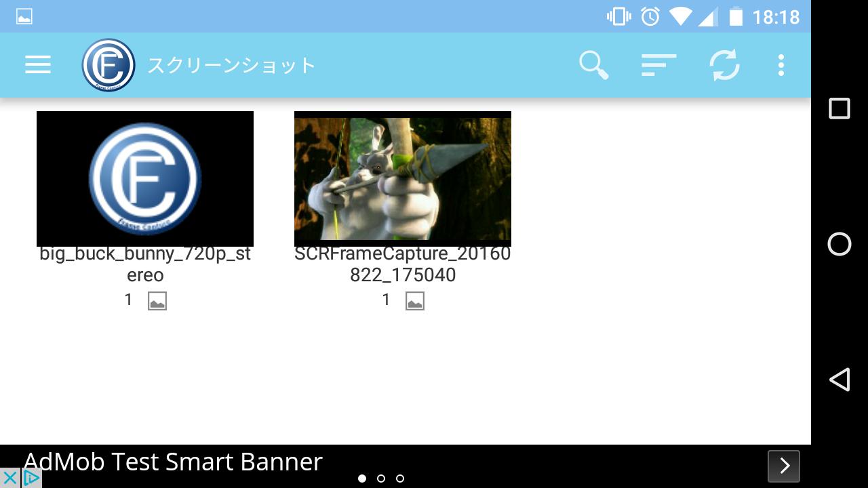The height and width of the screenshot is (488, 868).
Task: Open the big_buck_bunny_720p_stereo thumbnail
Action: [145, 178]
